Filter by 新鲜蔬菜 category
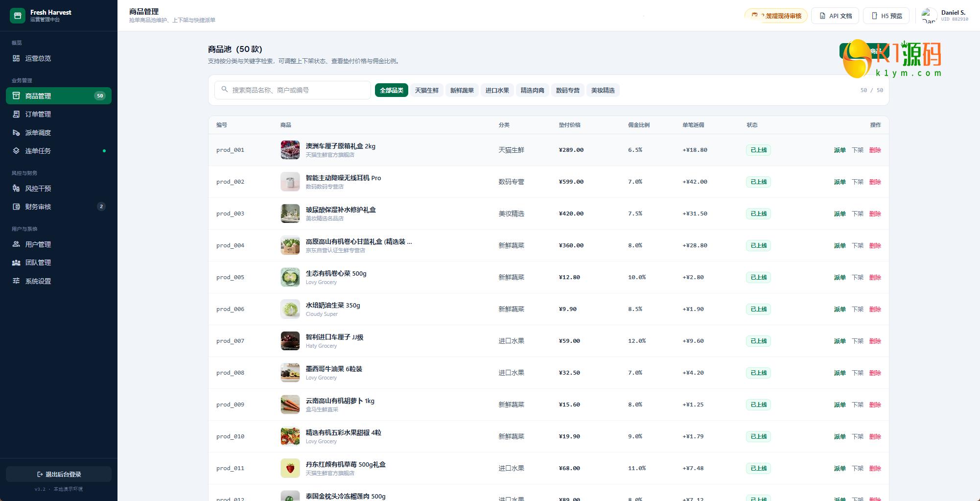 462,90
